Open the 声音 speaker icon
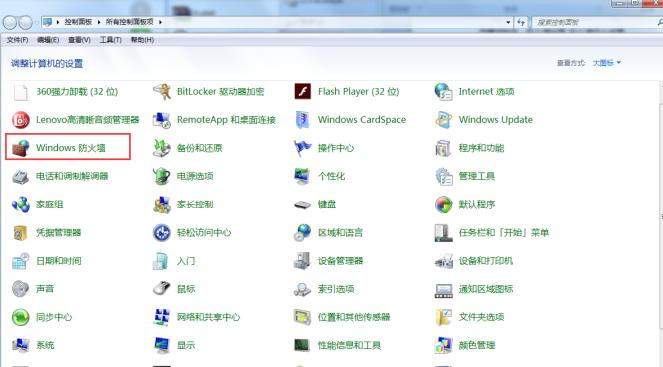The width and height of the screenshot is (663, 367). [x=20, y=289]
